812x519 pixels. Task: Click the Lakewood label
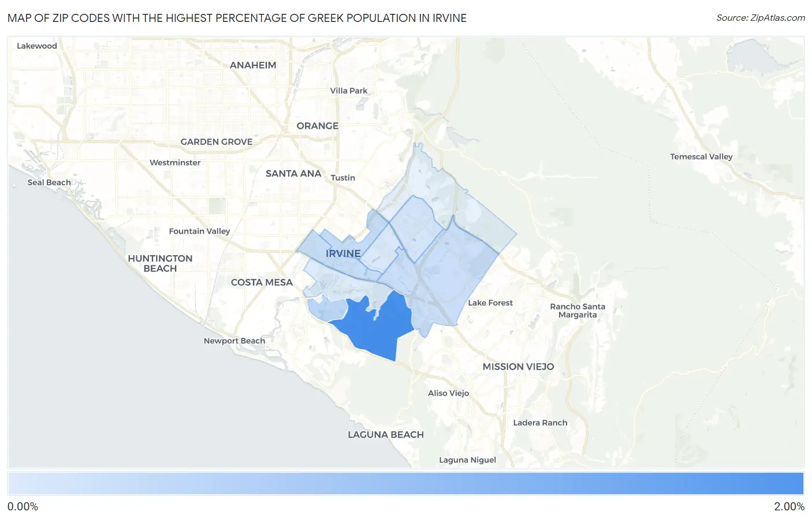[x=37, y=46]
